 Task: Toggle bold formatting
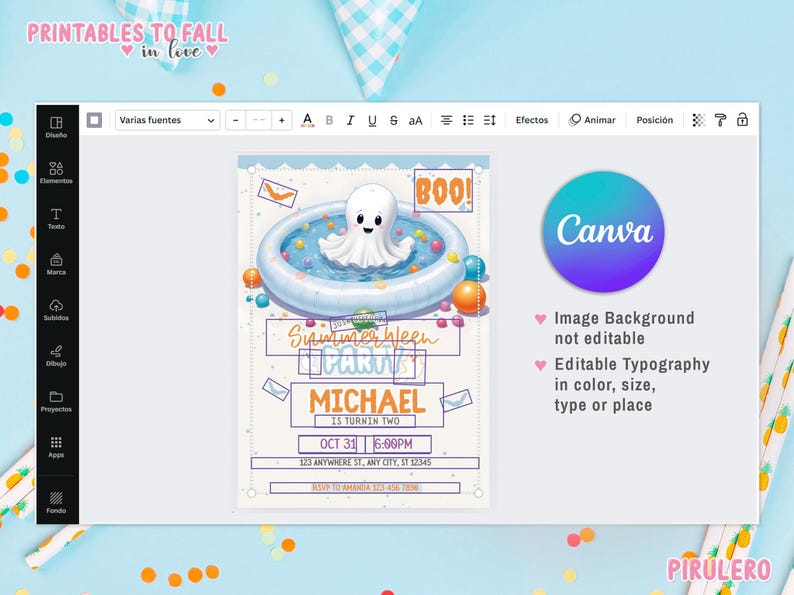click(329, 120)
